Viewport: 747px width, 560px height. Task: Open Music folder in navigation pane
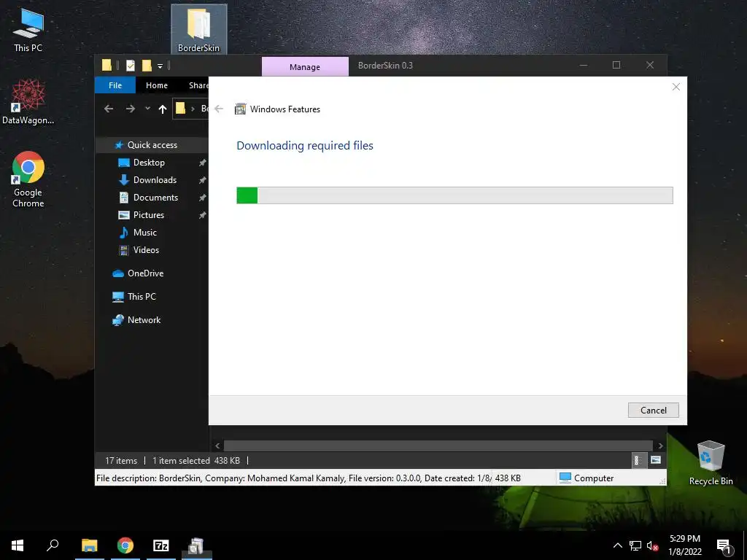145,233
